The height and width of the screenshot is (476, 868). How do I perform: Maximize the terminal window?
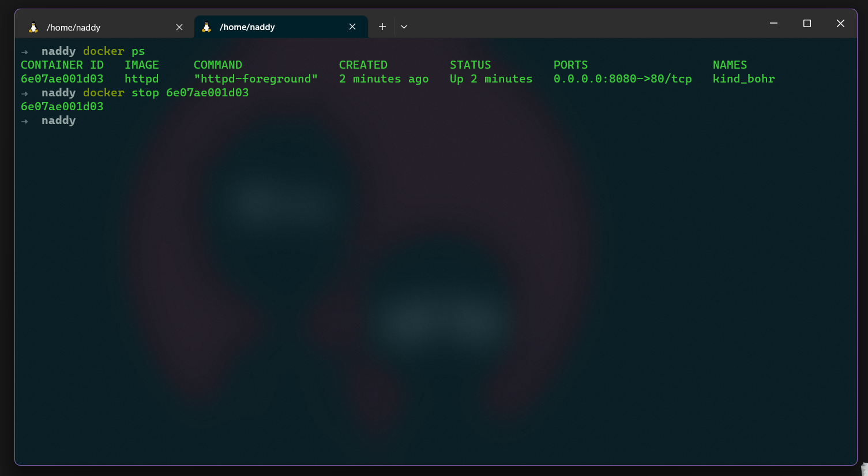pyautogui.click(x=807, y=23)
